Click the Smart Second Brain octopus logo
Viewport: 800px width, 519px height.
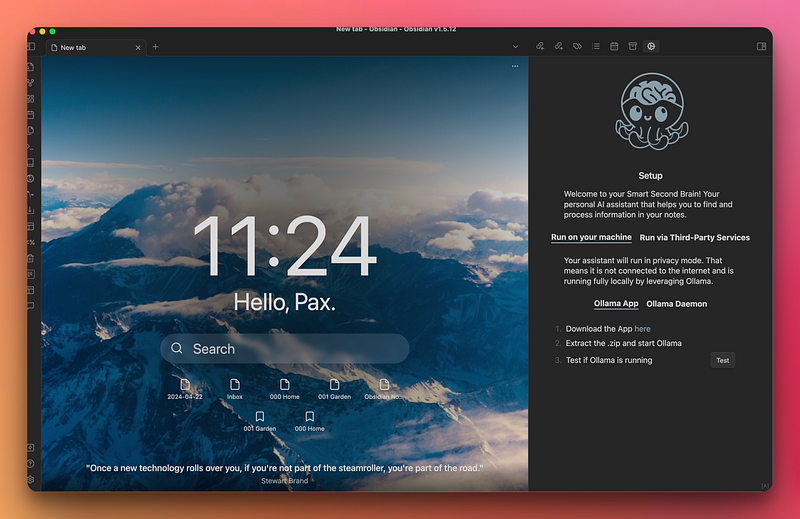652,111
